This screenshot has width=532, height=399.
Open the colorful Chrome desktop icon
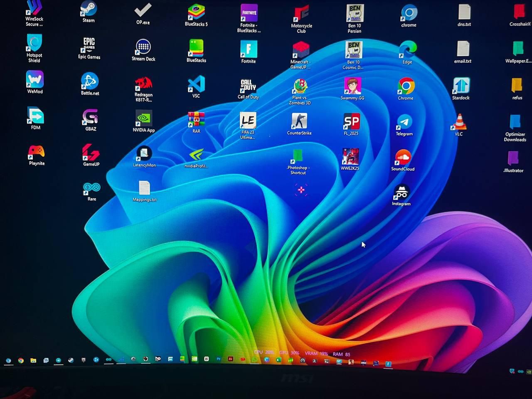tap(406, 89)
